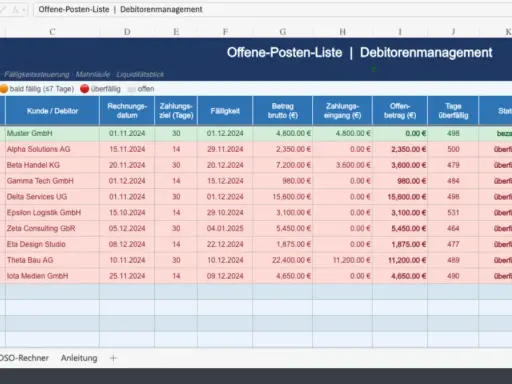Select the Alpha Solutions AG cell

pyautogui.click(x=52, y=149)
